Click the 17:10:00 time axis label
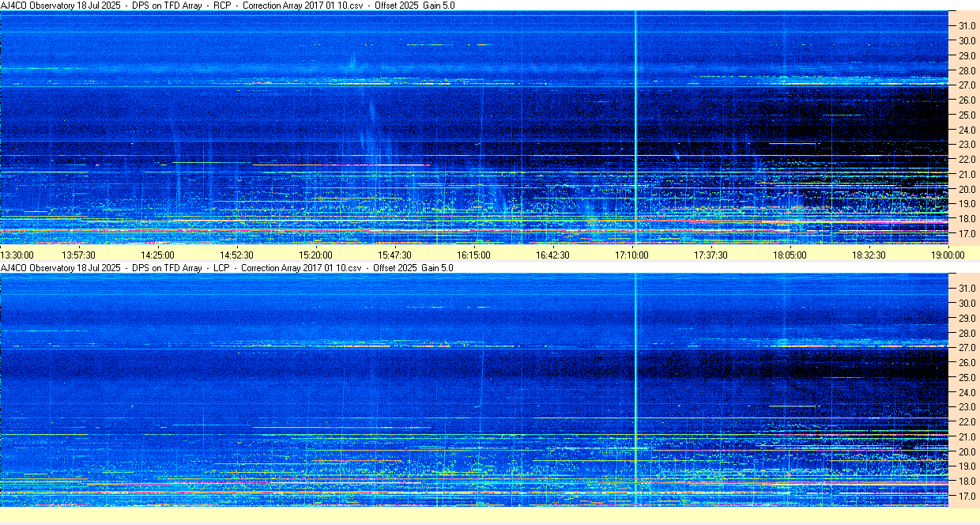Screen dimensions: 980x525 (x=631, y=255)
